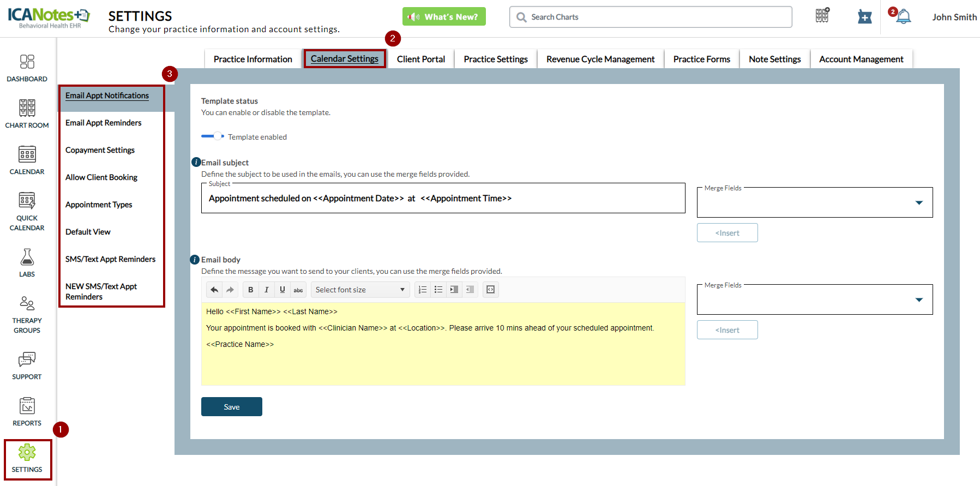Click the add chart cabinet icon

822,16
